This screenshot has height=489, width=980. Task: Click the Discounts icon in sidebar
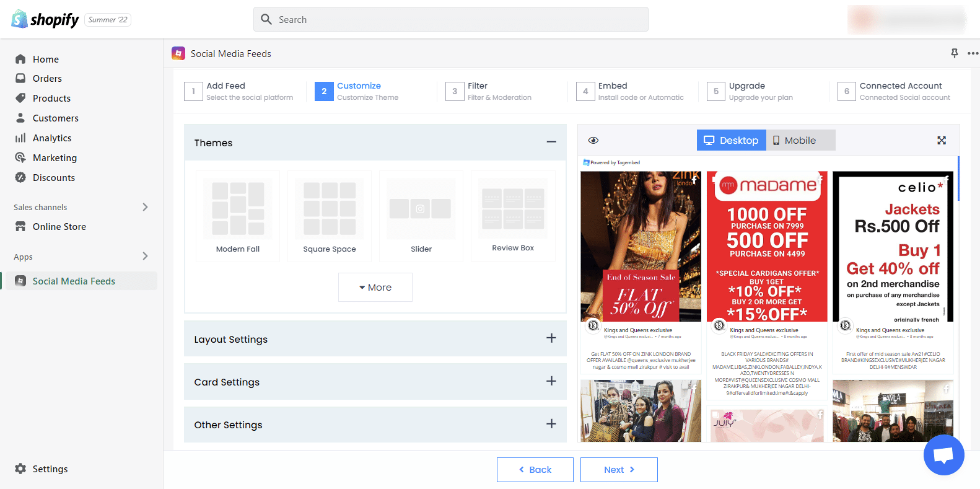tap(20, 177)
